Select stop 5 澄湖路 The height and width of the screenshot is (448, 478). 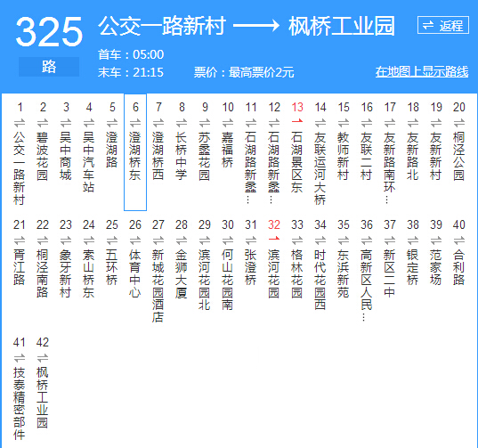click(x=112, y=150)
